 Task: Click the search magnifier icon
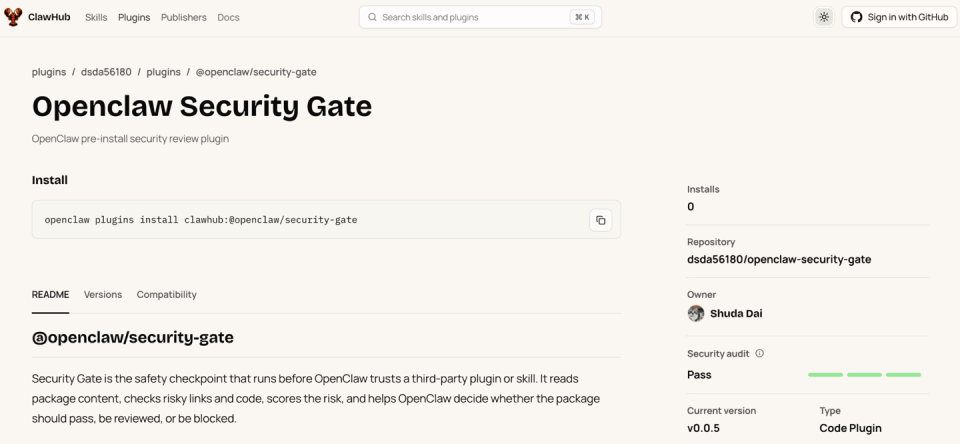click(372, 17)
